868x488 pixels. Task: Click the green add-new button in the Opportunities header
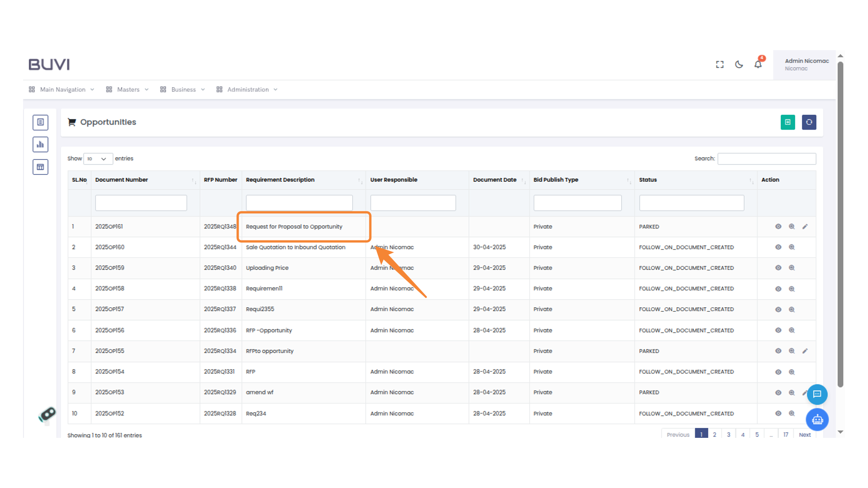tap(788, 122)
